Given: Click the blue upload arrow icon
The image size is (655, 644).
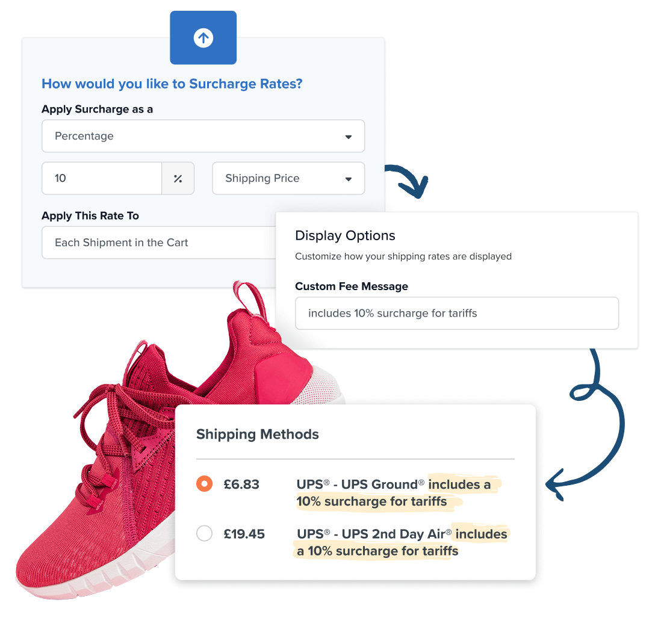Looking at the screenshot, I should (203, 37).
